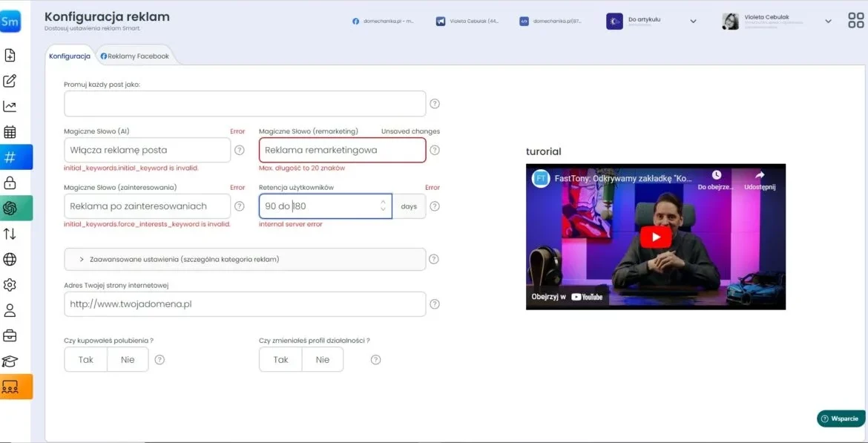
Task: Open the padlock icon in sidebar
Action: click(10, 183)
